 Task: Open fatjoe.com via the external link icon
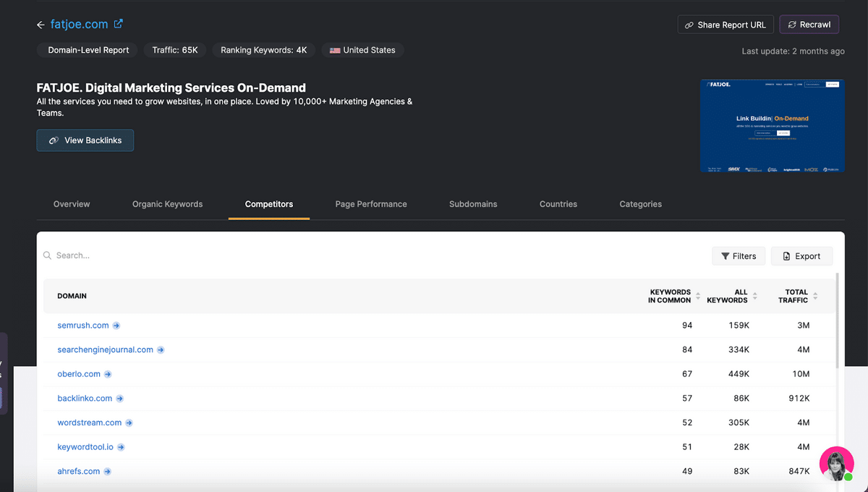pos(118,24)
